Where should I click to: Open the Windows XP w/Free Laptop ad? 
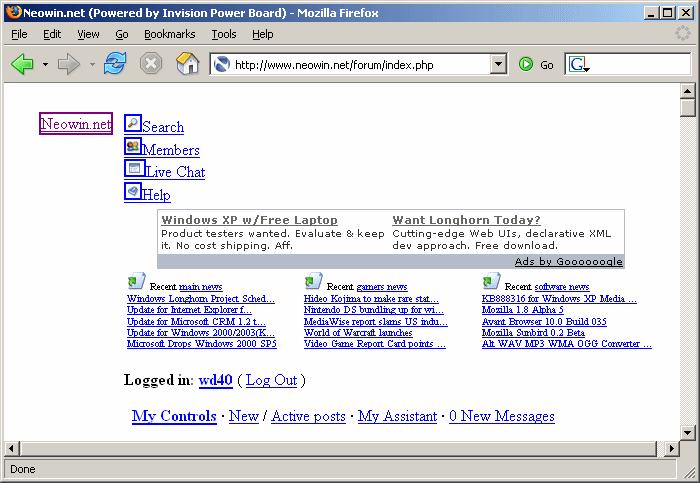point(249,220)
